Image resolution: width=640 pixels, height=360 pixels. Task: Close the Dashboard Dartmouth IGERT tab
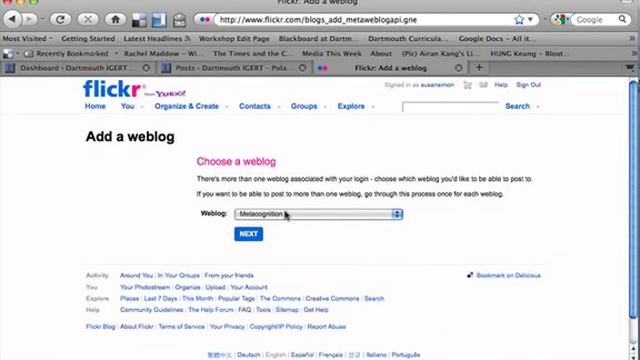click(x=146, y=68)
